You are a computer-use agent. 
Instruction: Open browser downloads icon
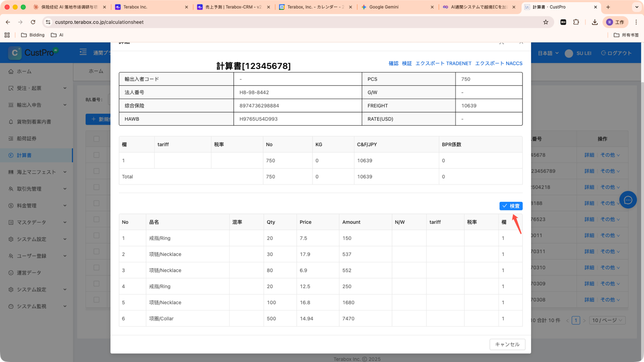(x=594, y=22)
